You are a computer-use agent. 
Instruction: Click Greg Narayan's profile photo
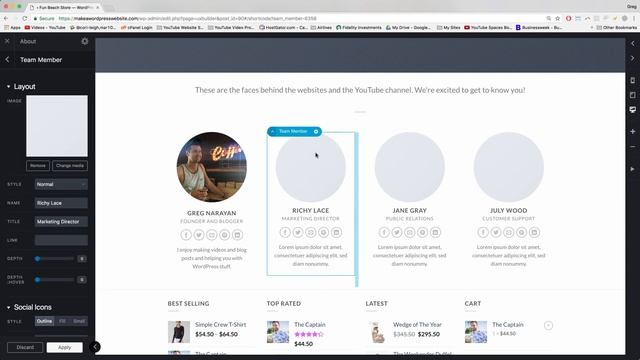(x=211, y=167)
